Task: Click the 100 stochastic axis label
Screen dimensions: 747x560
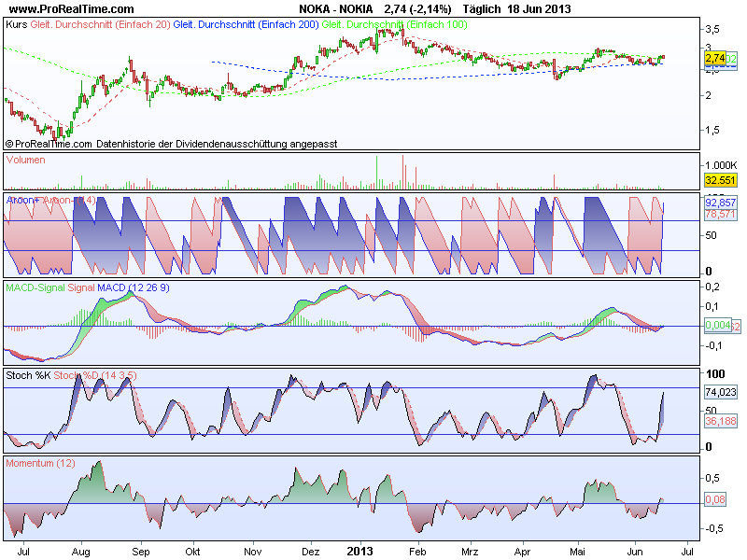Action: tap(715, 374)
